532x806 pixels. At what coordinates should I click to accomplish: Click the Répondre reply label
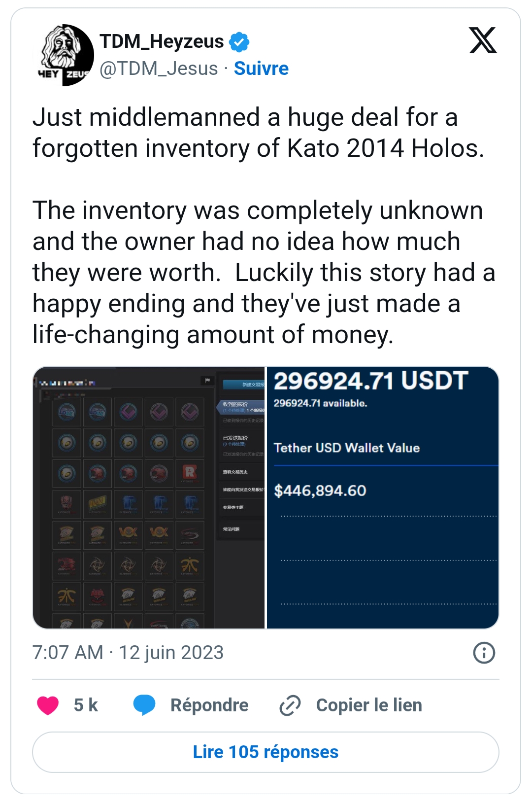[x=209, y=705]
